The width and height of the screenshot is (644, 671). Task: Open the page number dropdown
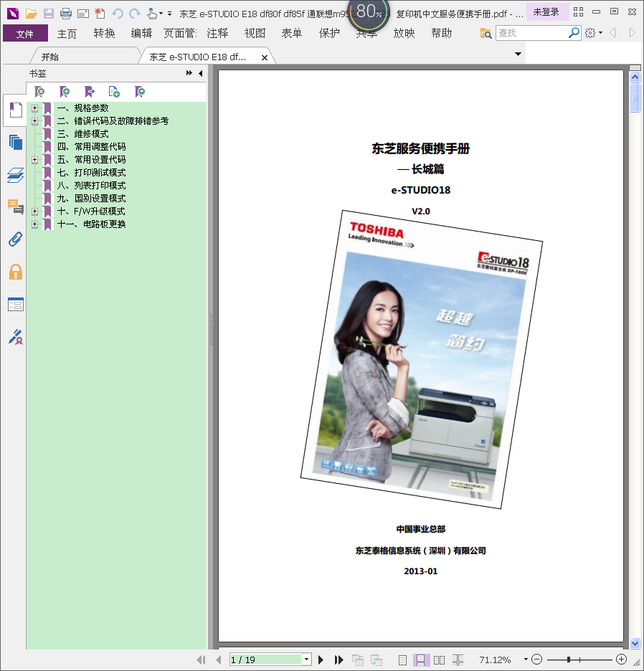click(307, 660)
